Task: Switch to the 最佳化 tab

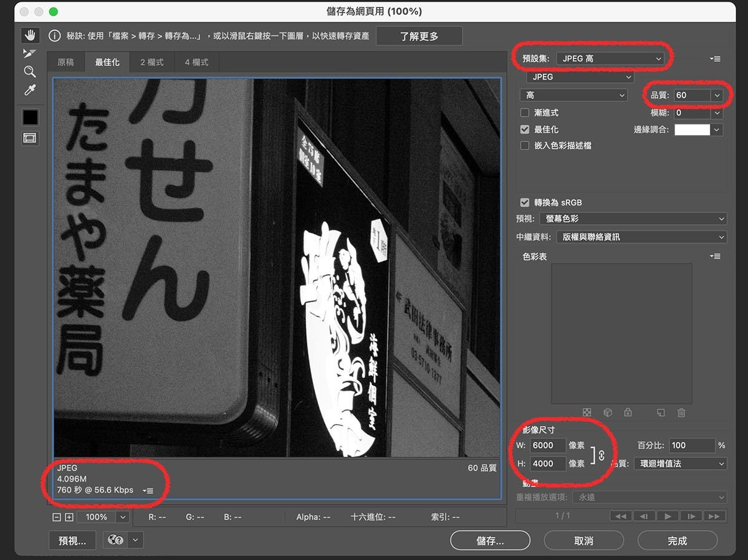Action: [x=107, y=62]
